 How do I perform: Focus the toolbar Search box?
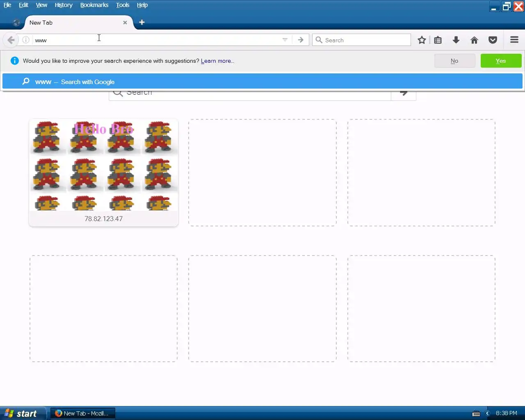pos(361,40)
